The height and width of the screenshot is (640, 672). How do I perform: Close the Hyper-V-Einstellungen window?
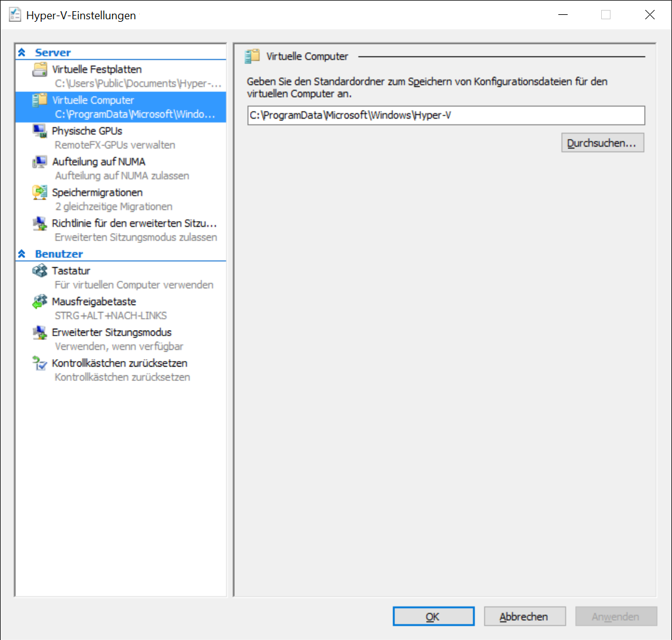click(x=650, y=14)
